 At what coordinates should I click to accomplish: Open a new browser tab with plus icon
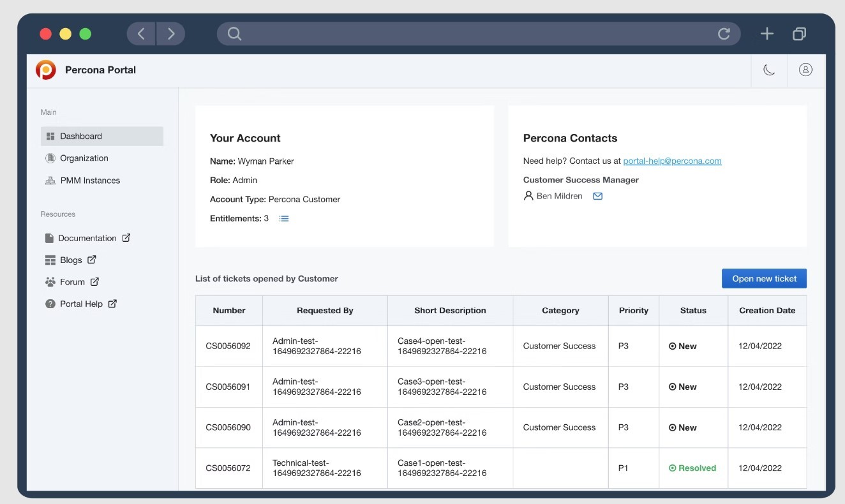[766, 34]
